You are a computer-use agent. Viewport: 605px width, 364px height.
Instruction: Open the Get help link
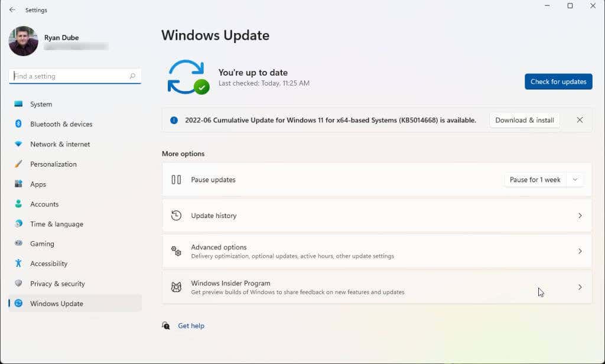pyautogui.click(x=191, y=326)
